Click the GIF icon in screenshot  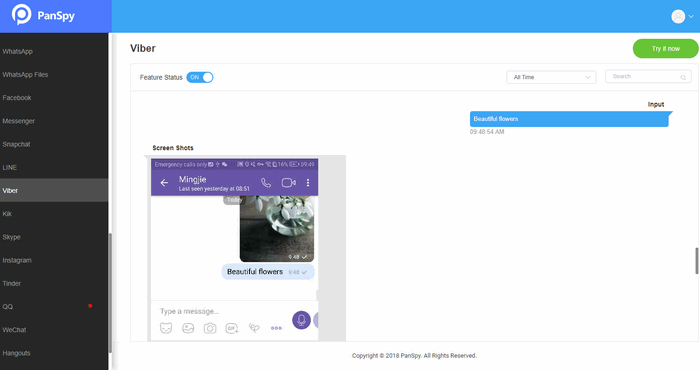click(x=232, y=328)
